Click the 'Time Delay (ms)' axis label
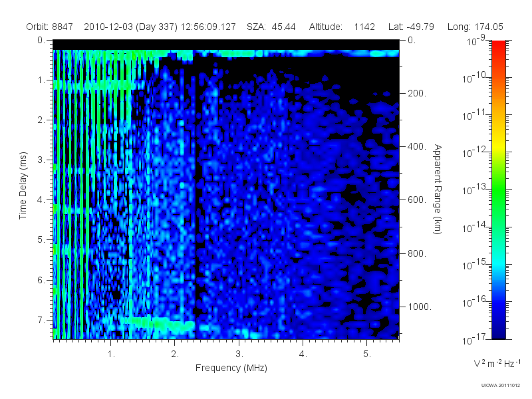Screen dimensions: 532x399 point(23,186)
